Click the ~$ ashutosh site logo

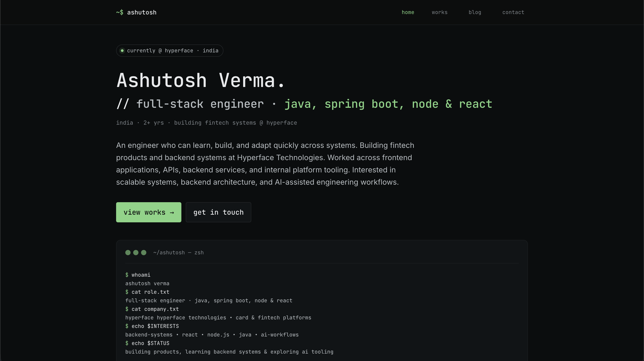tap(136, 12)
